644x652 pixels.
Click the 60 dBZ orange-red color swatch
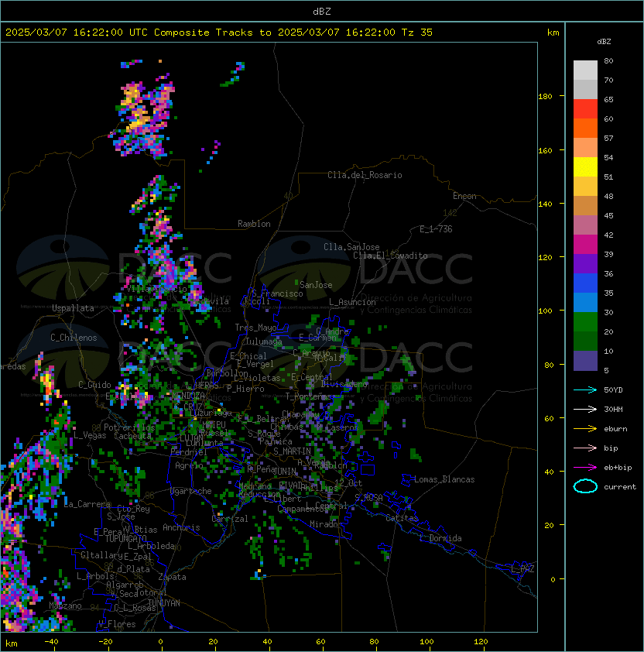pos(585,128)
